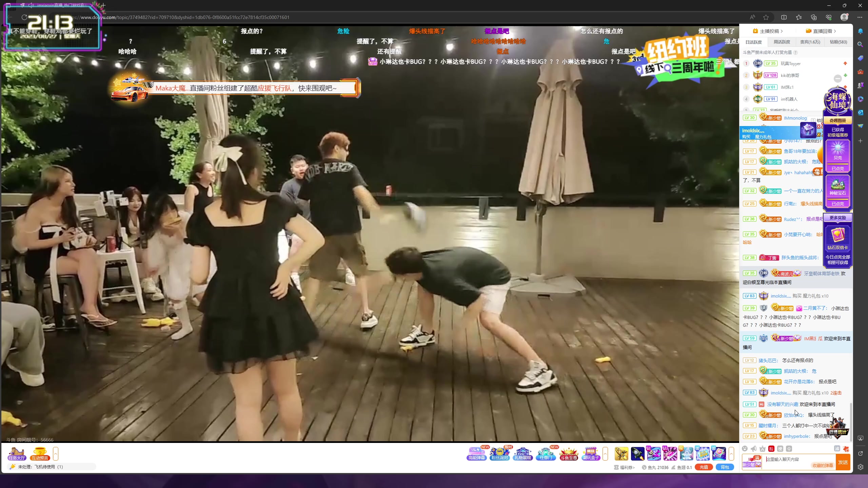This screenshot has height=488, width=868.
Task: Expand the gift list up-arrow beside gifts
Action: tap(731, 453)
